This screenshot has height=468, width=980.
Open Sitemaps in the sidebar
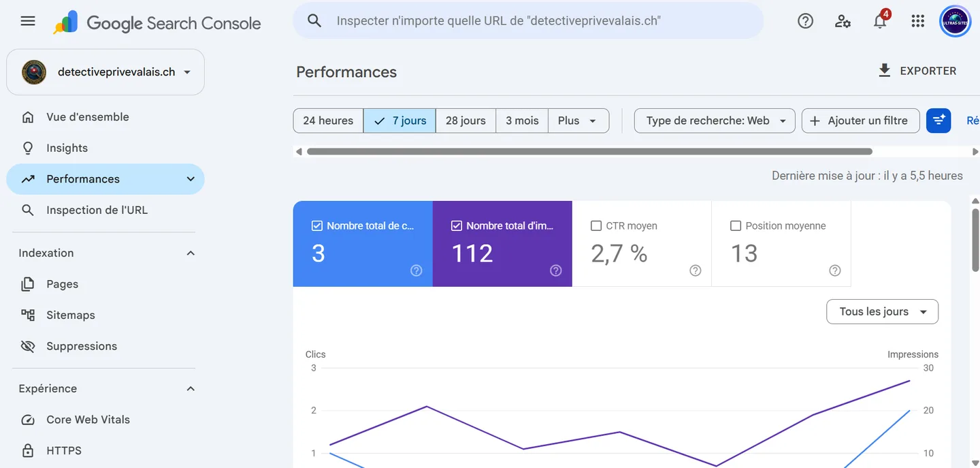[71, 315]
